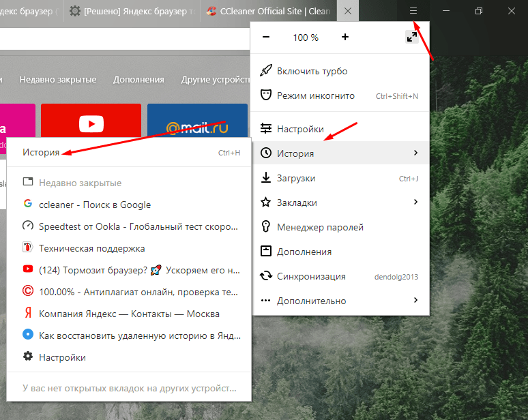The width and height of the screenshot is (528, 420).
Task: Click the Speedtest gauge favicon
Action: 28,225
